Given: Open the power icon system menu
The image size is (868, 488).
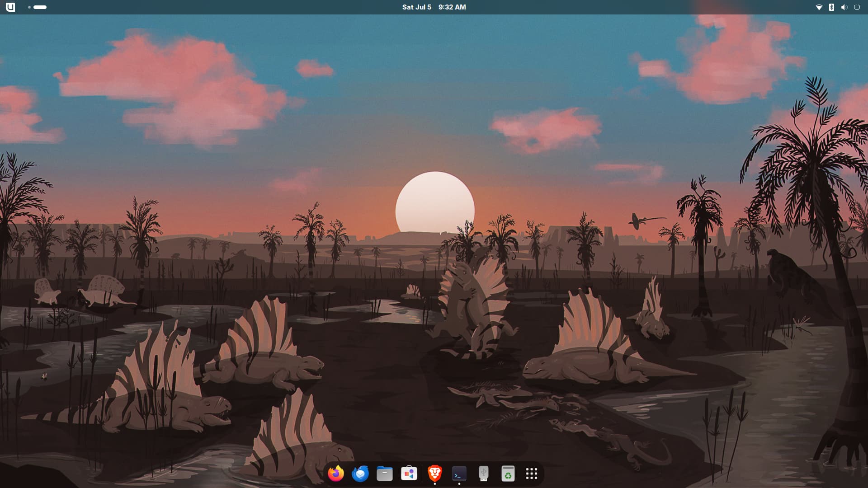Looking at the screenshot, I should (857, 7).
